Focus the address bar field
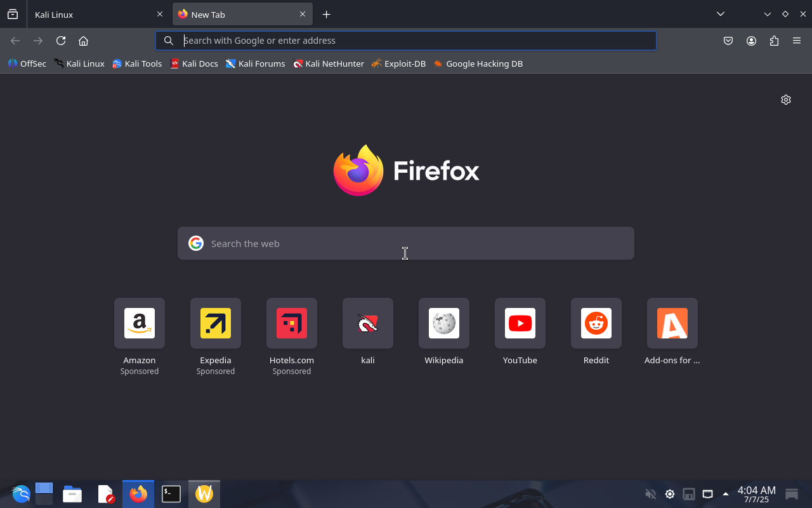 point(406,41)
